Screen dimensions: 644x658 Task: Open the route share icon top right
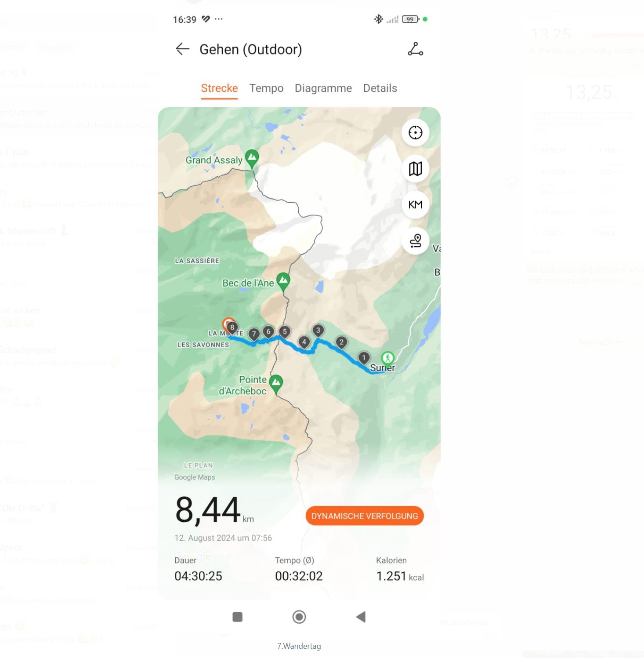[x=415, y=49]
